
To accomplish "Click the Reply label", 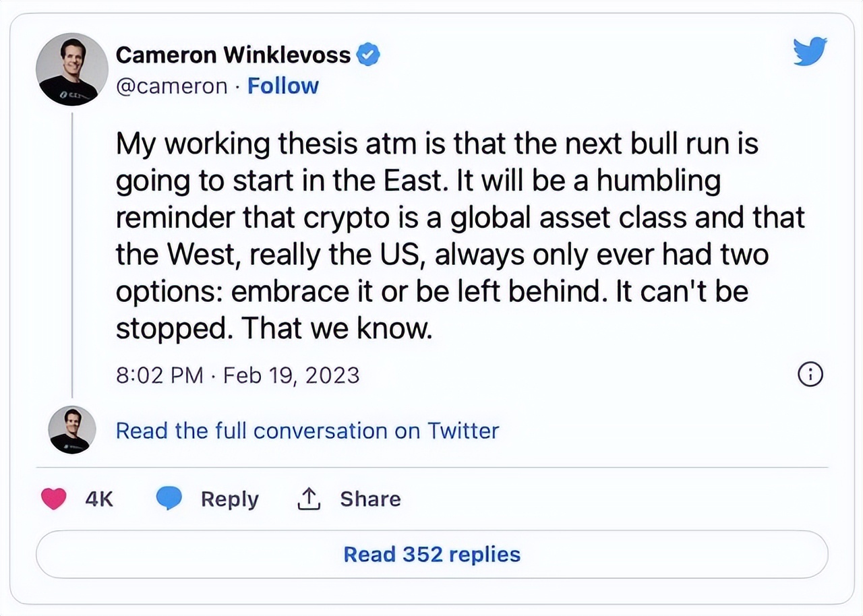I will pyautogui.click(x=229, y=499).
